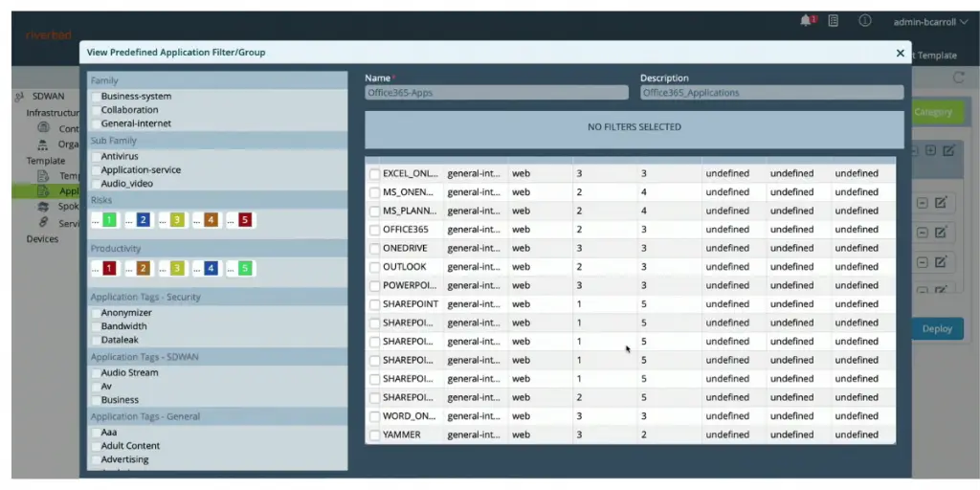This screenshot has width=980, height=490.
Task: Select dark red Risks level 5 swatch
Action: pyautogui.click(x=244, y=220)
